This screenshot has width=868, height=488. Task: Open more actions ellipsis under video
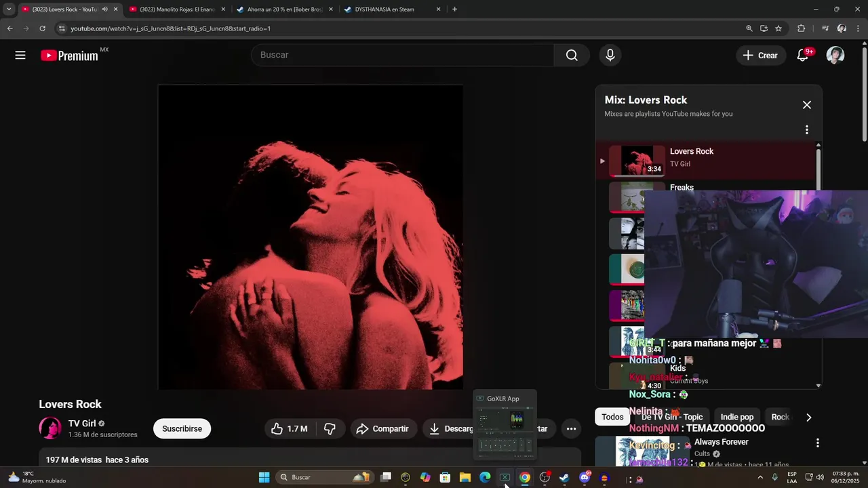[x=571, y=428]
